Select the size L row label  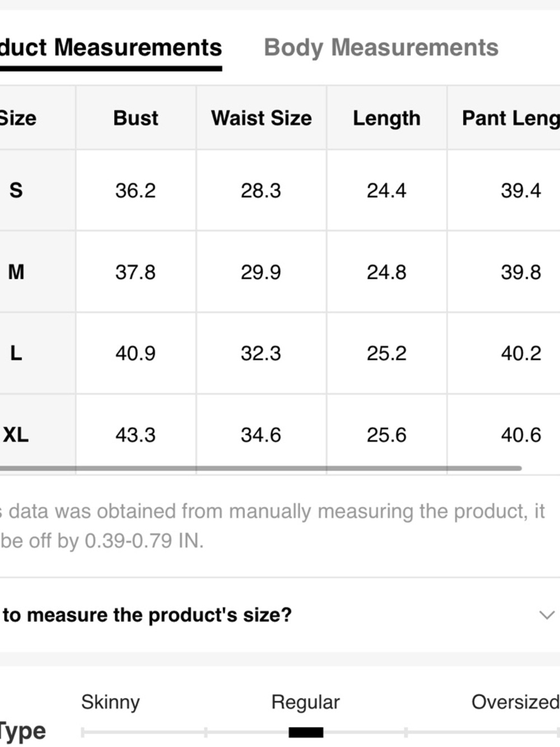16,354
